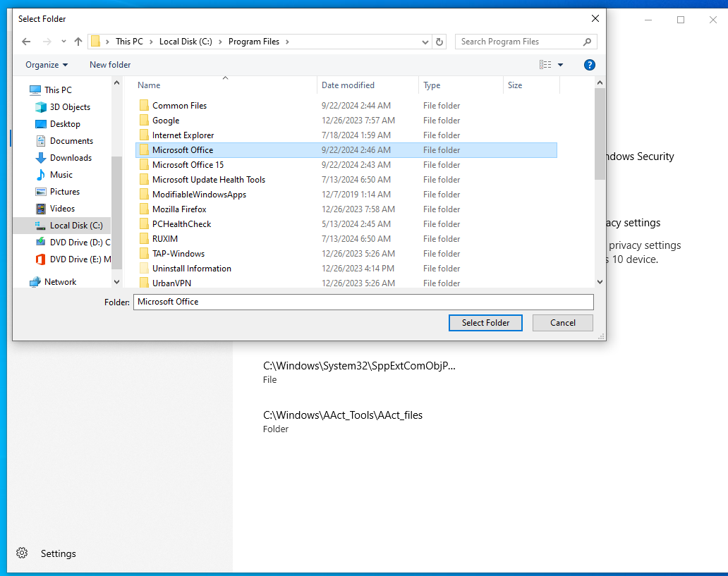The image size is (728, 576).
Task: Confirm with Select Folder button
Action: [x=485, y=323]
